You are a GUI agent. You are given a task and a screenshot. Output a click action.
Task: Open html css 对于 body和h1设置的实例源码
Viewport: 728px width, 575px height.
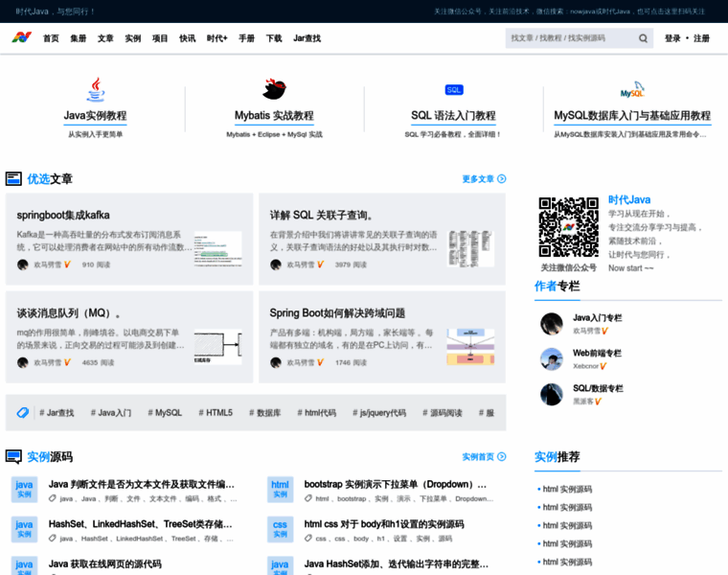384,524
